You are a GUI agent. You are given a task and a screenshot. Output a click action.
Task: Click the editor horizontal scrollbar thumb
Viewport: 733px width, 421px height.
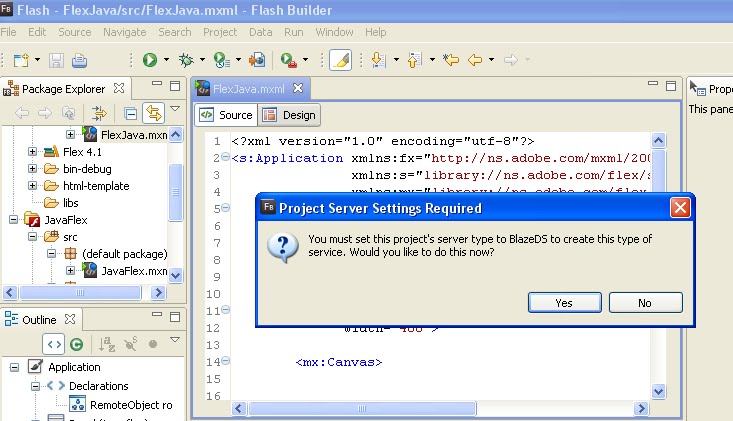(x=362, y=408)
